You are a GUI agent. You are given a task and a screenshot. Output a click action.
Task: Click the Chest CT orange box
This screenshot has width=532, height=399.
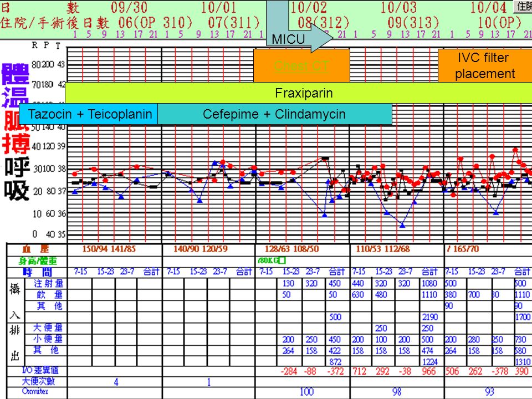[301, 66]
